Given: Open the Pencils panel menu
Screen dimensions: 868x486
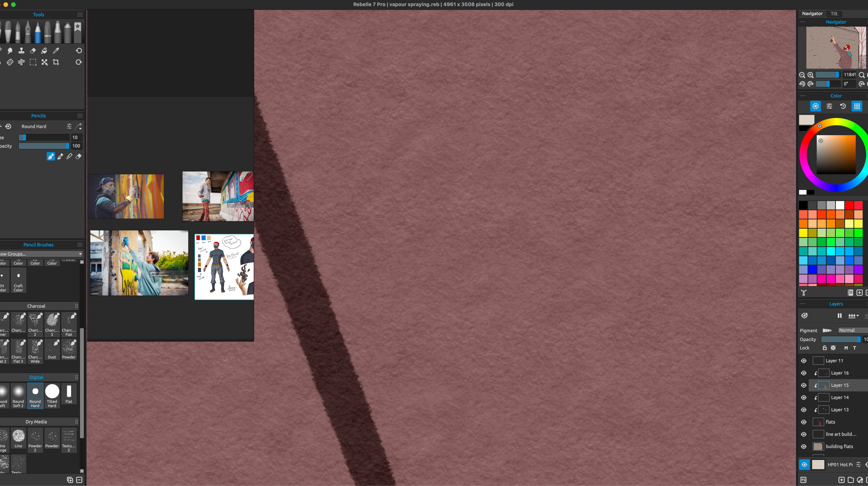Looking at the screenshot, I should pos(80,115).
